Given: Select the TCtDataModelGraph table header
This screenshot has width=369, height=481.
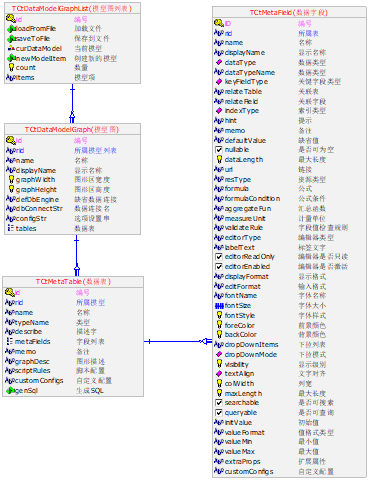Looking at the screenshot, I should pyautogui.click(x=72, y=129).
